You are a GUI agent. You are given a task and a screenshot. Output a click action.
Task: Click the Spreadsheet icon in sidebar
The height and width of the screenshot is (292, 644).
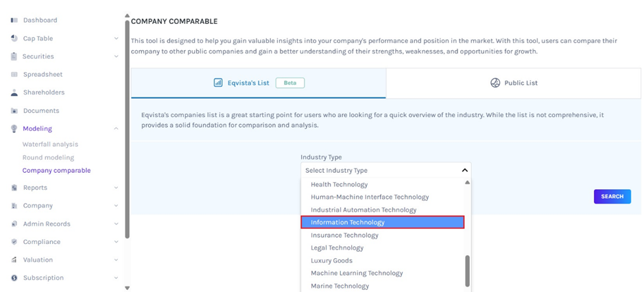(14, 74)
